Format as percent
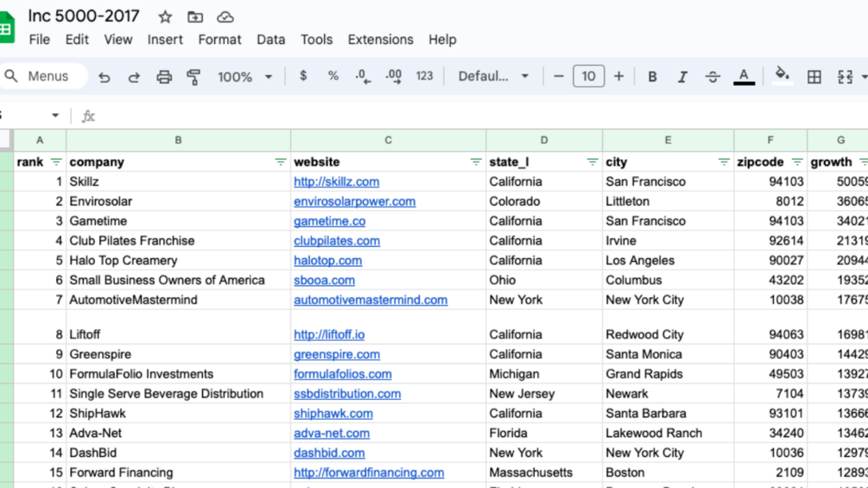Screen dimensions: 868x488 [x=333, y=76]
